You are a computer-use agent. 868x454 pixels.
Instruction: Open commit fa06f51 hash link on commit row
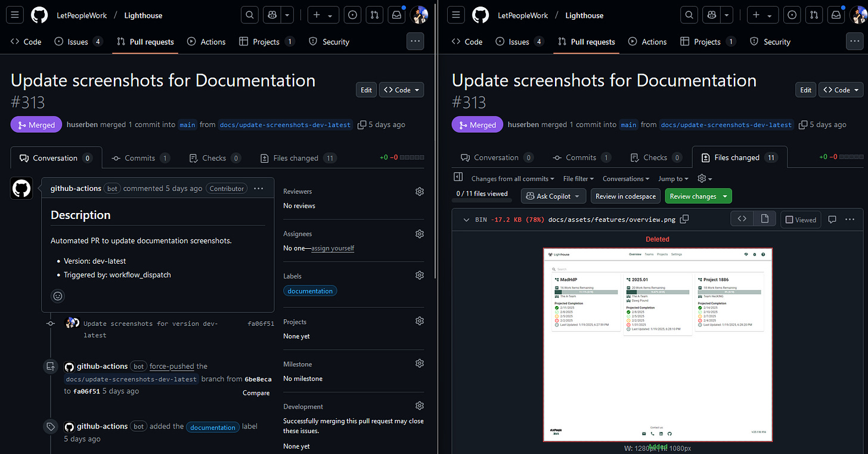(261, 323)
